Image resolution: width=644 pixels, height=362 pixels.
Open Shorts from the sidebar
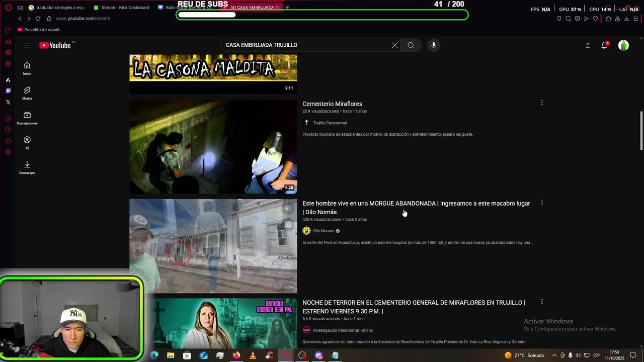coord(27,93)
